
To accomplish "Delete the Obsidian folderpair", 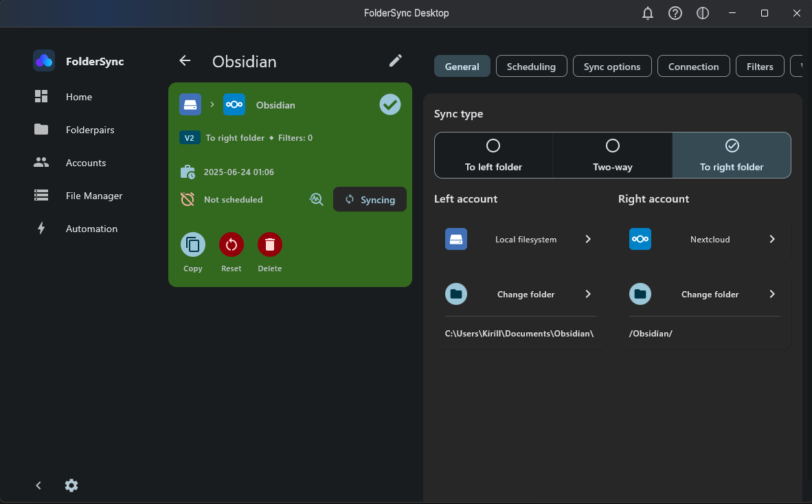I will coord(270,244).
